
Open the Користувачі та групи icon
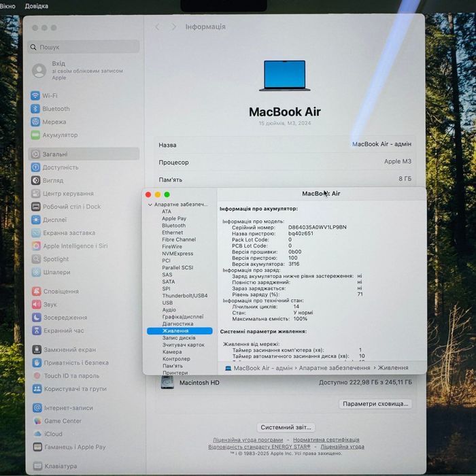coord(37,388)
